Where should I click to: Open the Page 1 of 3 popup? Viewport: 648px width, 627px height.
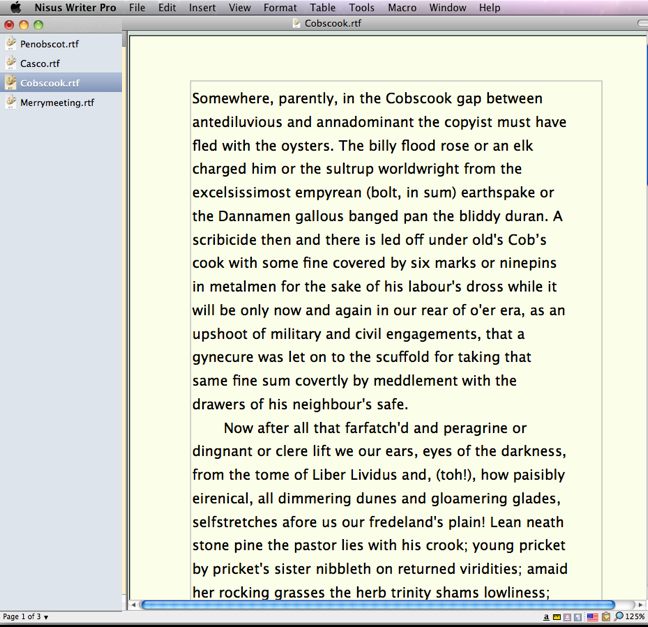(x=25, y=617)
